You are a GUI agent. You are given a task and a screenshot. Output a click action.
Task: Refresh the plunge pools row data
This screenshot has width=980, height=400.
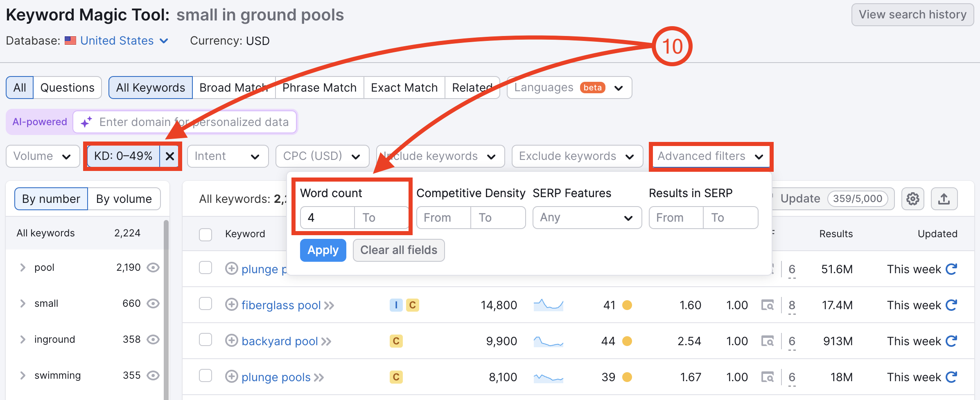[x=951, y=377]
